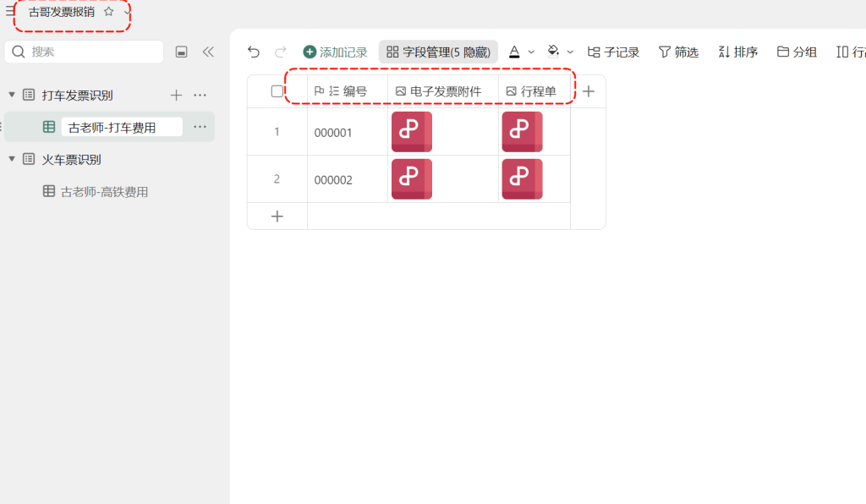Collapse sidebar with double-chevron icon

pos(208,52)
